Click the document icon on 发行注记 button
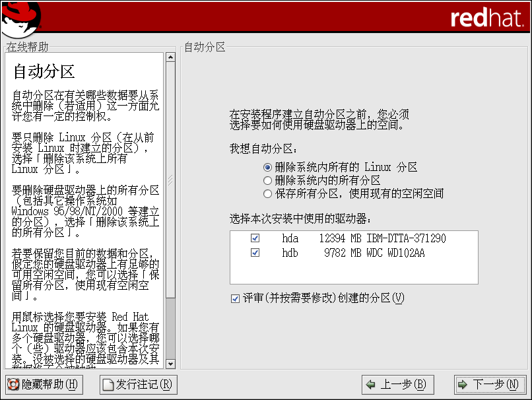Screen dimensions: 532x400 click(x=108, y=385)
